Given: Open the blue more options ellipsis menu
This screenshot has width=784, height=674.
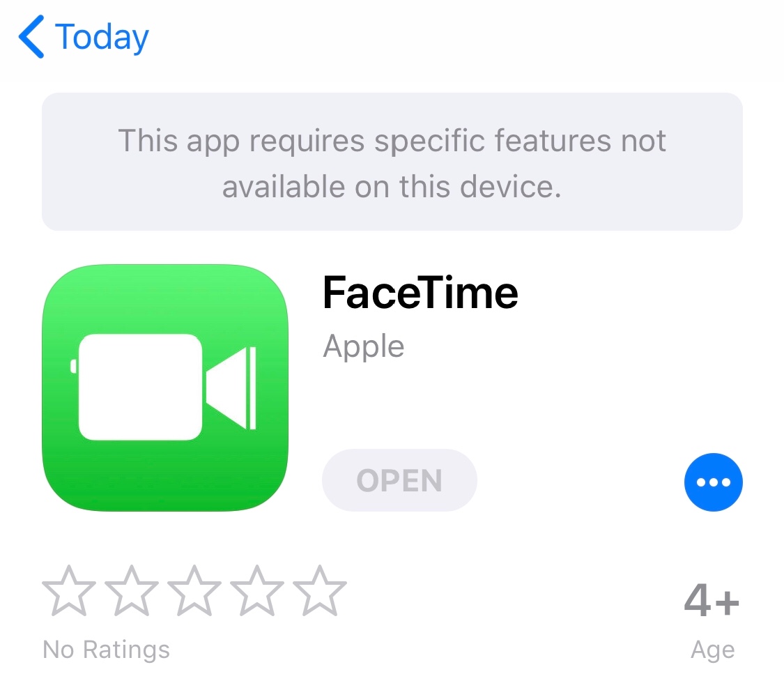Looking at the screenshot, I should coord(713,482).
